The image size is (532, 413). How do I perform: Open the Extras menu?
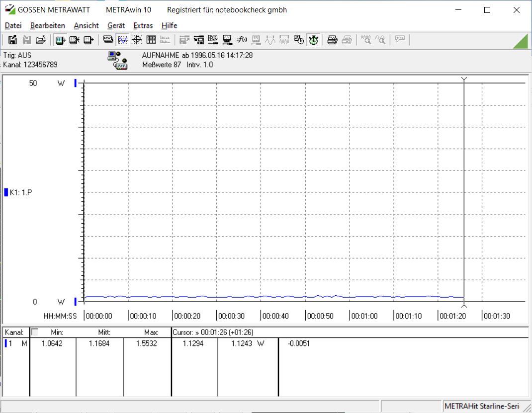143,25
